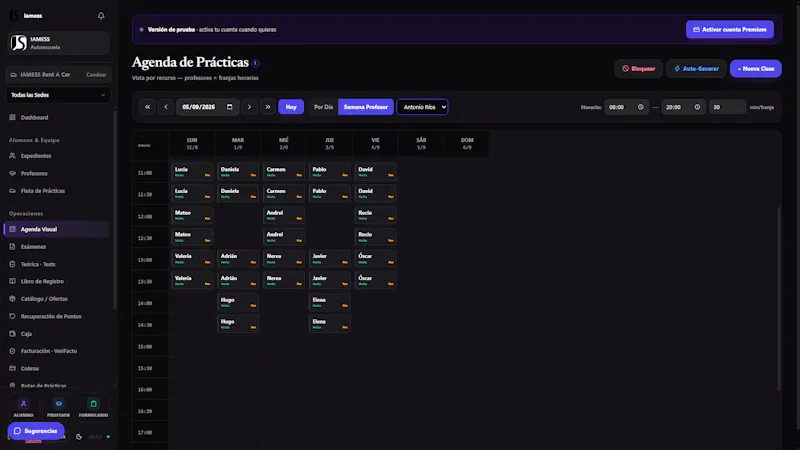Click the Hoy button
This screenshot has width=800, height=450.
point(291,107)
